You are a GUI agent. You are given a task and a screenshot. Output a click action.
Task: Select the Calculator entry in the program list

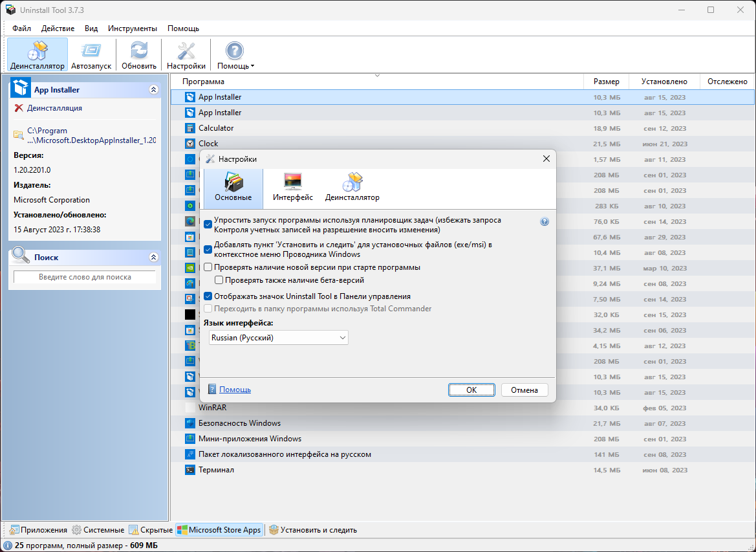click(x=216, y=128)
